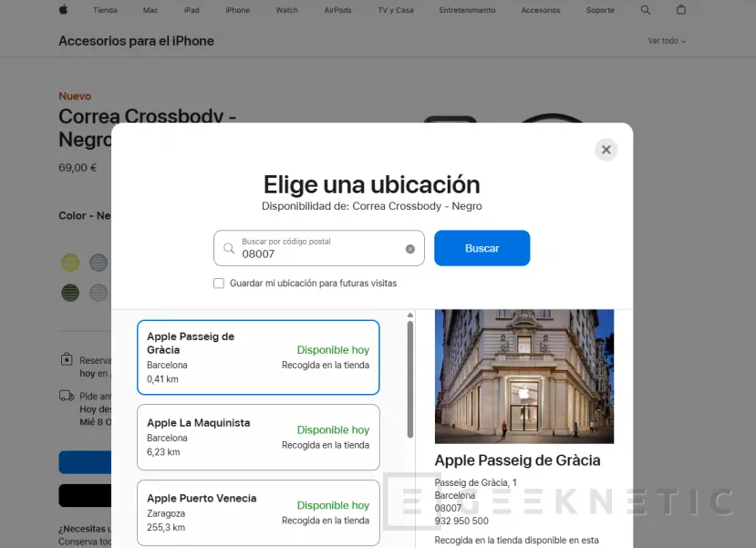
Task: Open the Ver todo dropdown
Action: [666, 40]
